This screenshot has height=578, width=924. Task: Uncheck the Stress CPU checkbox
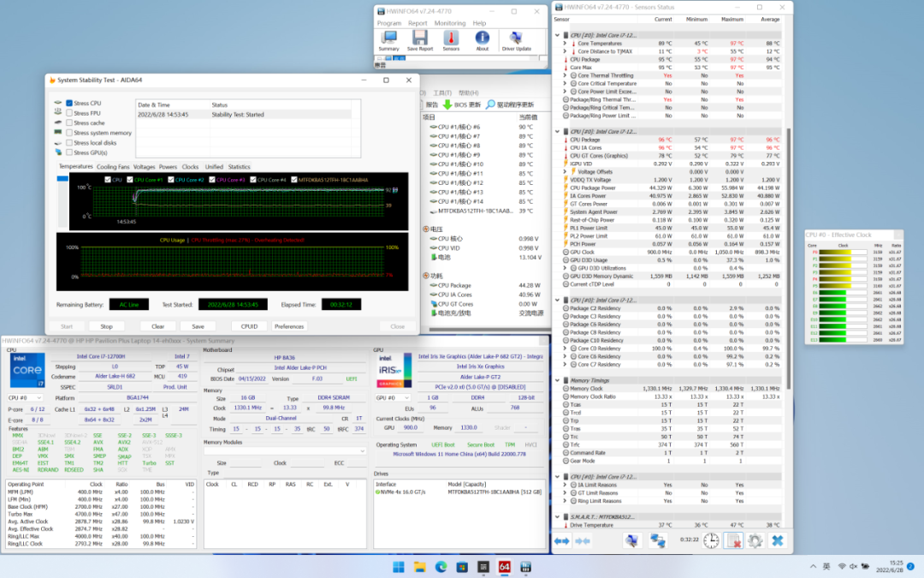[x=69, y=103]
